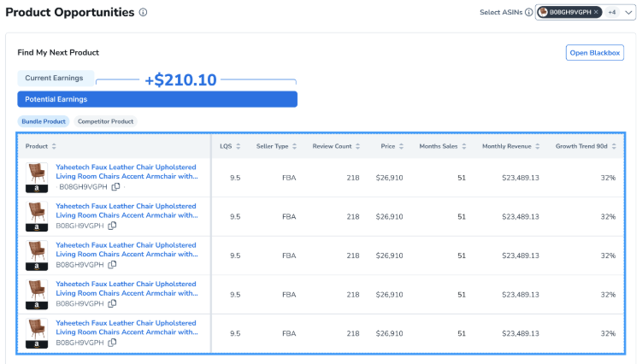Expand the Select ASINs dropdown arrow
The height and width of the screenshot is (364, 642).
628,13
